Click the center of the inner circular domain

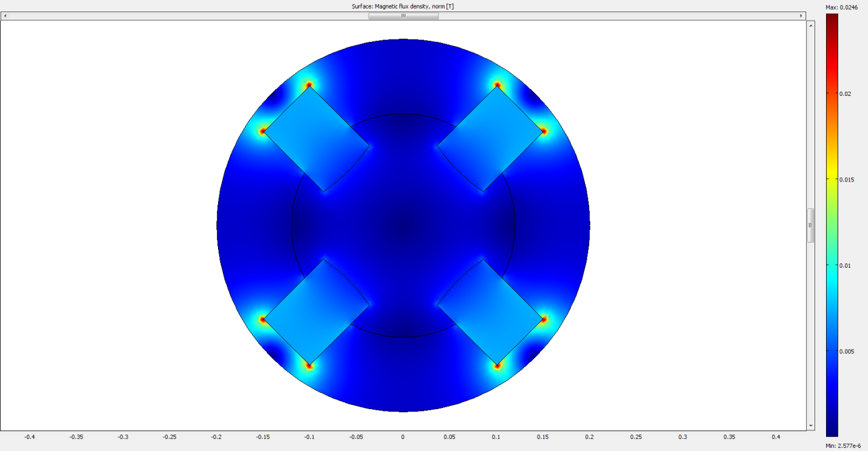coord(403,225)
